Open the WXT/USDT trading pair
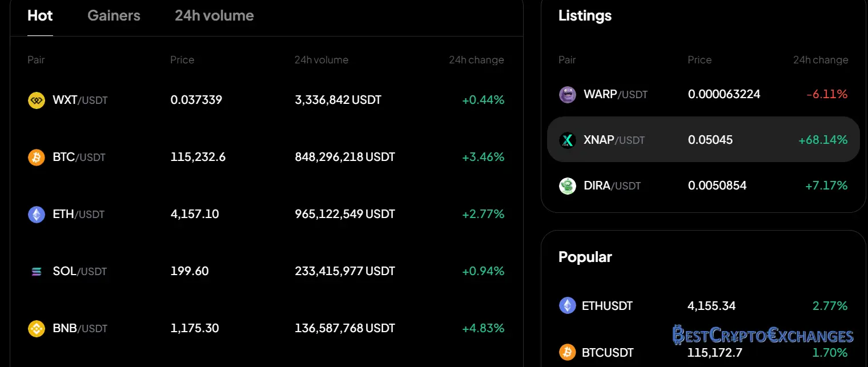 pos(80,100)
